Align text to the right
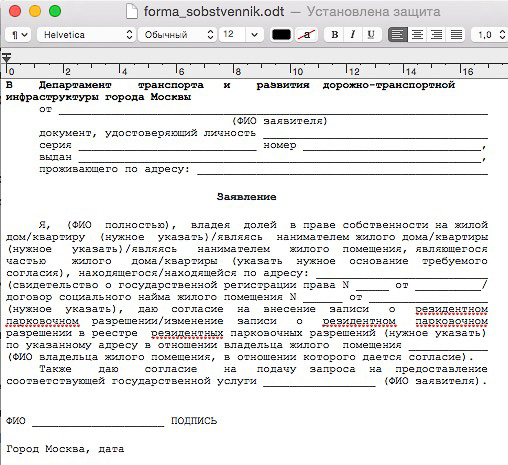 436,35
